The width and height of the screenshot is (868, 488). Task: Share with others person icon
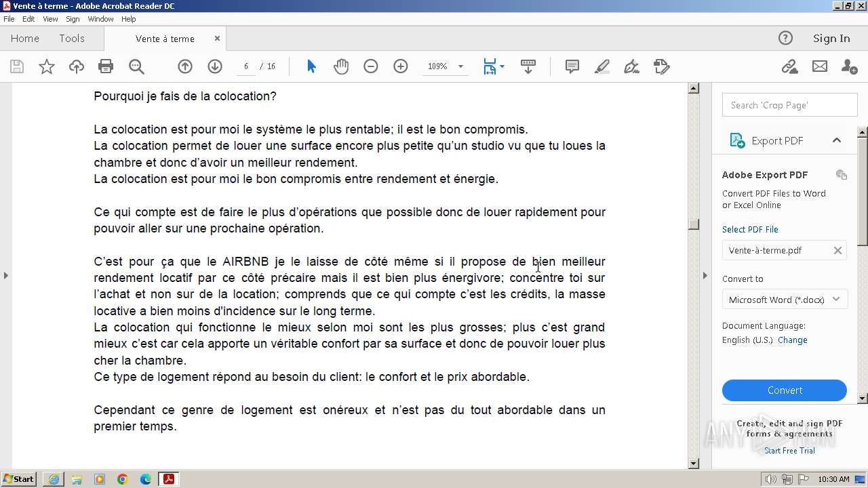tap(849, 66)
